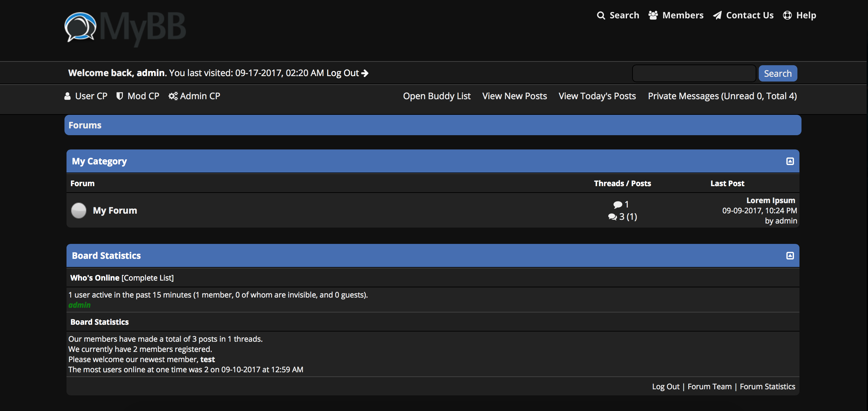Click the Admin CP gears icon
Screen dimensions: 868x411
(173, 96)
